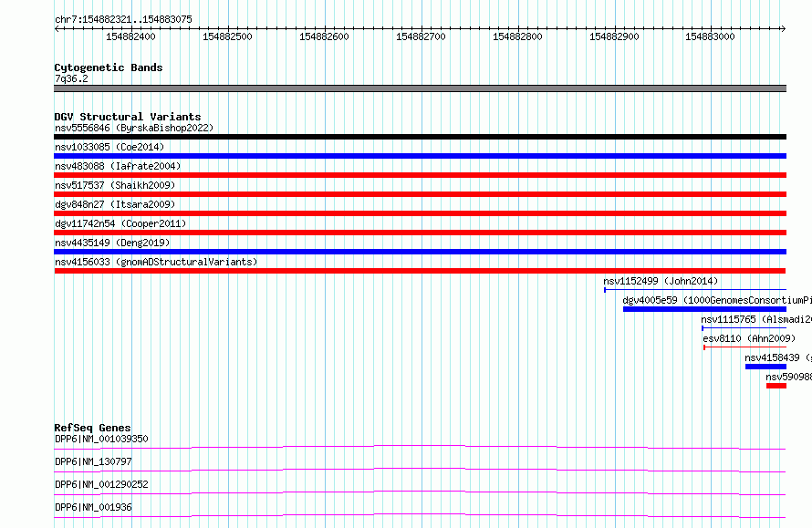Viewport: 812px width, 528px height.
Task: Click the 7q36.2 band label
Action: [71, 78]
